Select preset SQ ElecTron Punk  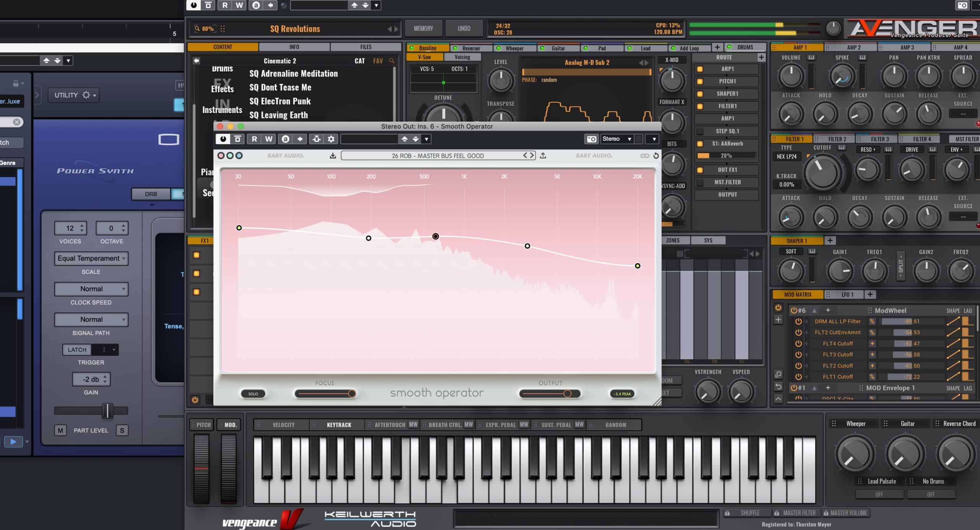[x=280, y=101]
